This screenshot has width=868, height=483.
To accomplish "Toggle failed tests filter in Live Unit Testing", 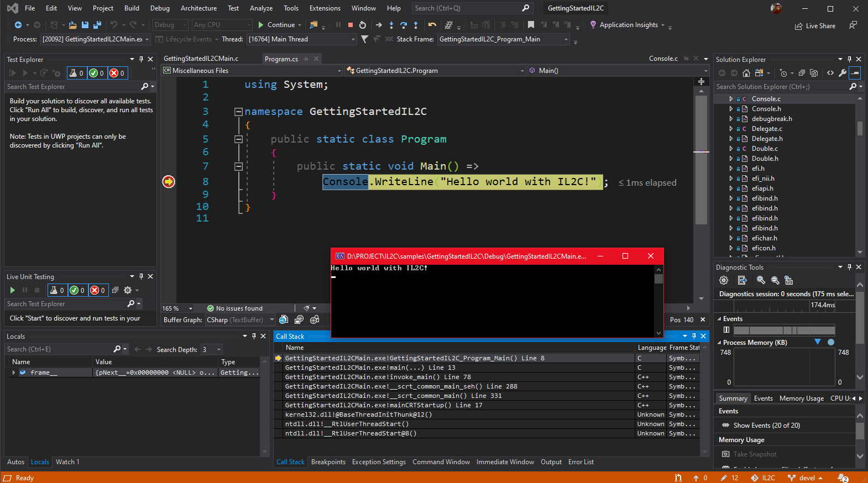I will [98, 290].
